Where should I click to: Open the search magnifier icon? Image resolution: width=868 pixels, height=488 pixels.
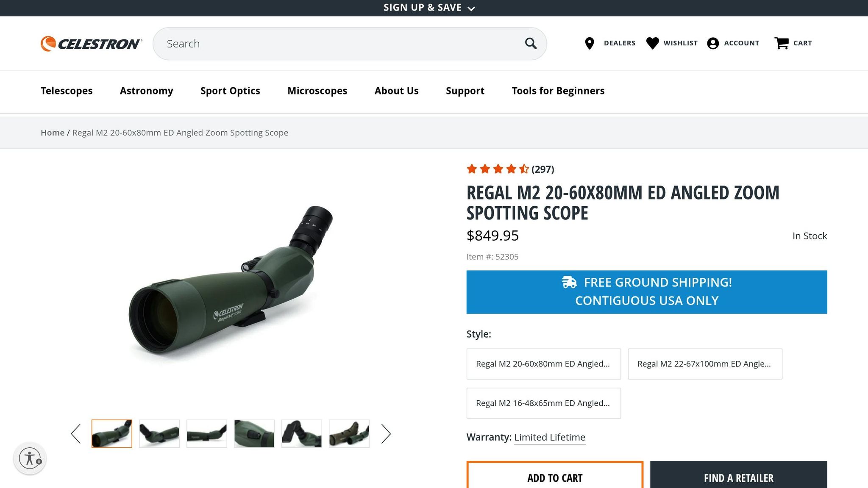(530, 43)
